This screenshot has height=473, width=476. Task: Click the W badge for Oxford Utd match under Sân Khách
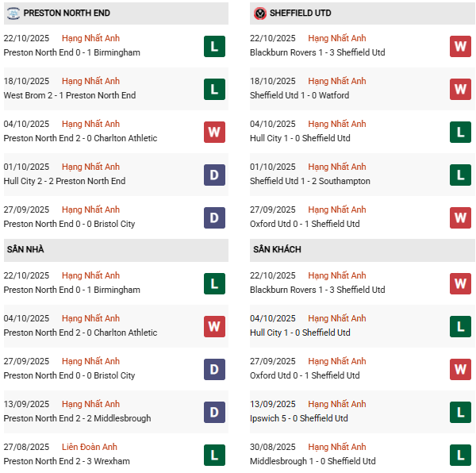[x=461, y=369]
